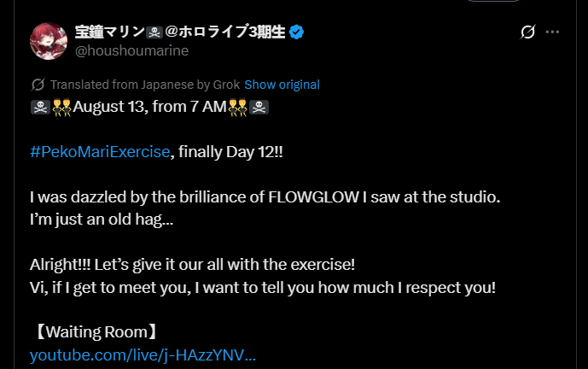Click the skull flag emoji after '7 AM'
The height and width of the screenshot is (369, 588).
[x=259, y=107]
